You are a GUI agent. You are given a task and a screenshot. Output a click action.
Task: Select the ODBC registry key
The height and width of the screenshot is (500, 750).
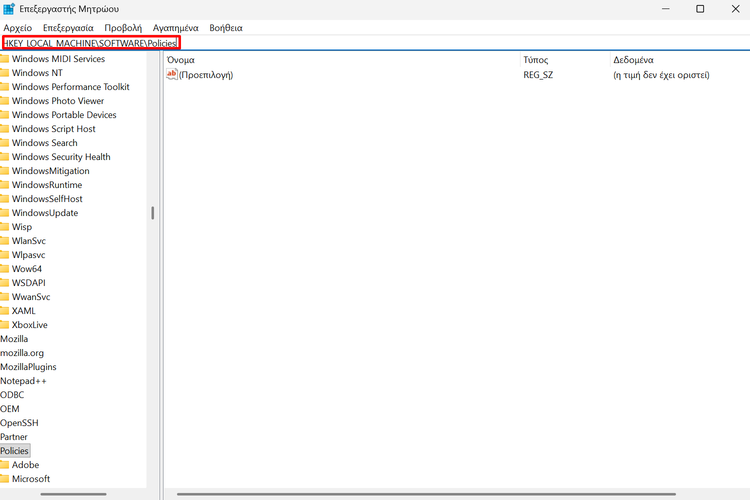tap(12, 395)
